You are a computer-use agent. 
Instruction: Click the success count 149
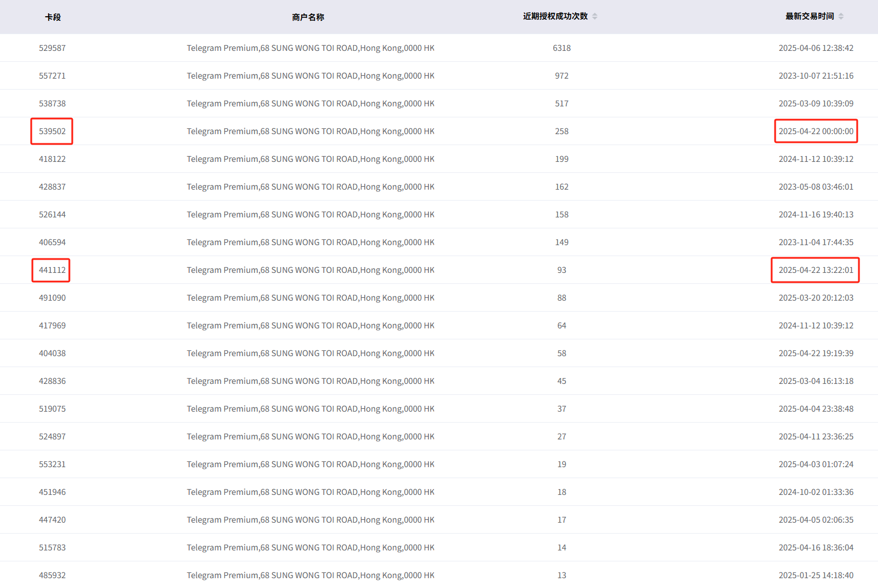(x=562, y=242)
